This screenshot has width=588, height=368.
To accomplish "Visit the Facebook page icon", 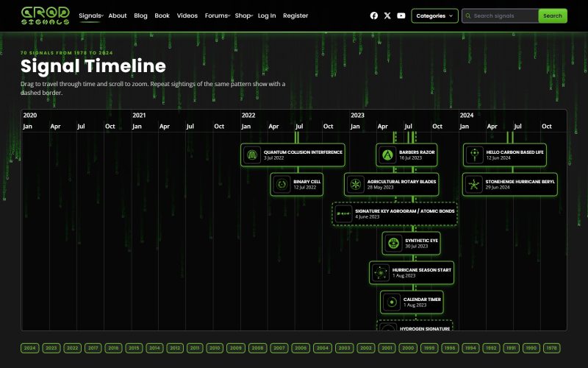I will 374,15.
